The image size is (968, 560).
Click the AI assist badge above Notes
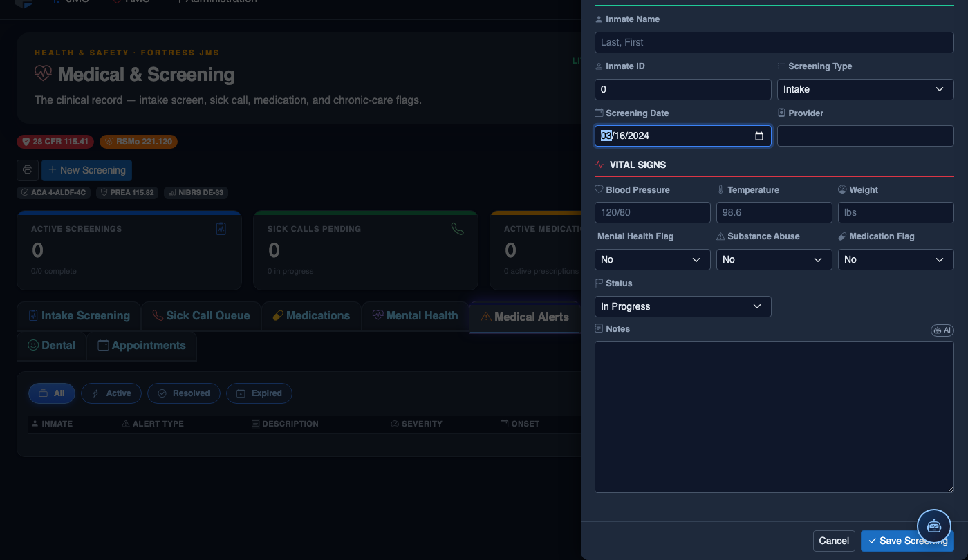point(942,330)
